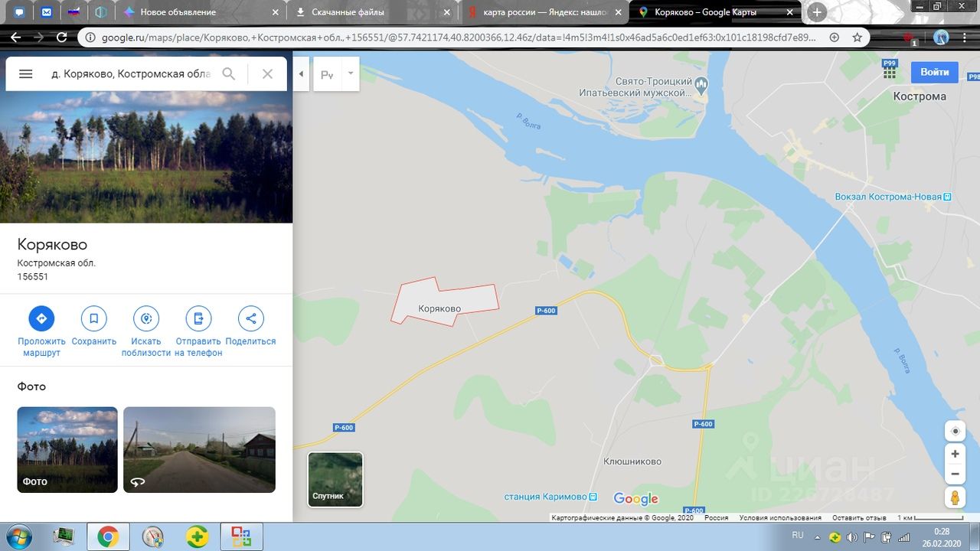
Task: Click the plus-circle icon in address bar
Action: pyautogui.click(x=835, y=37)
